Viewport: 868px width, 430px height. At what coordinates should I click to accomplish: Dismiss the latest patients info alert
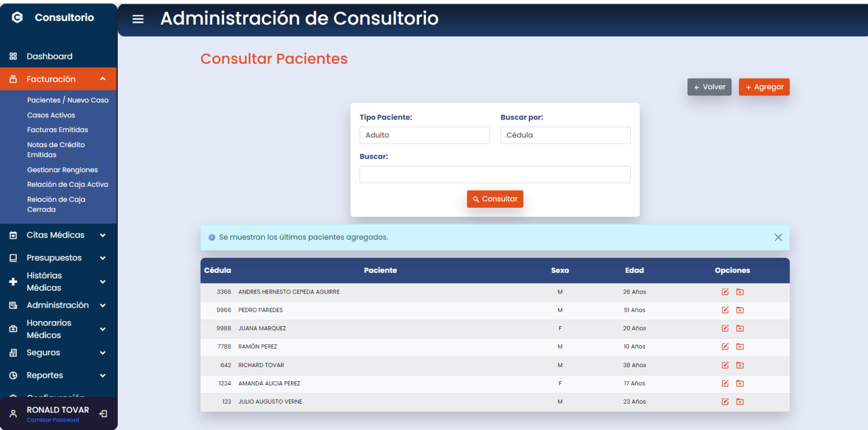coord(778,237)
